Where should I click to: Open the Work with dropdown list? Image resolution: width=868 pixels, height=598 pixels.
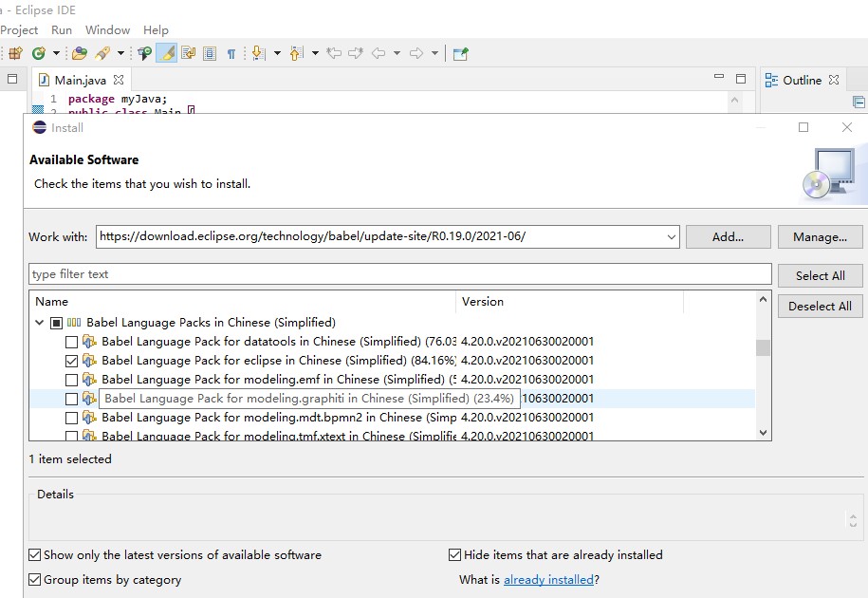coord(673,236)
